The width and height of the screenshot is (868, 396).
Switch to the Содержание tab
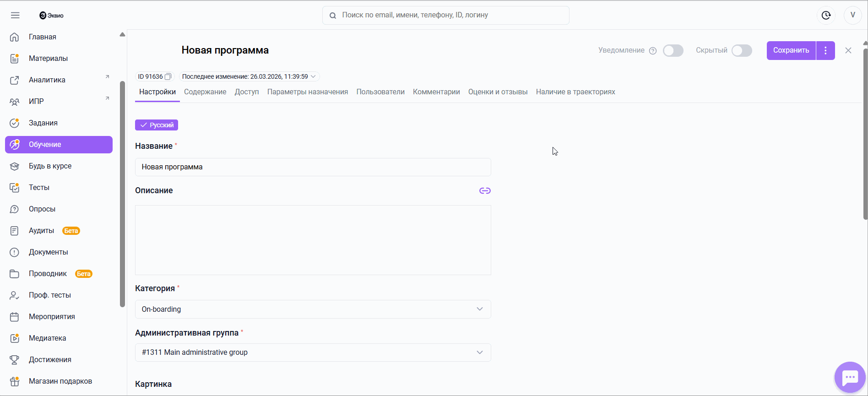pyautogui.click(x=205, y=92)
